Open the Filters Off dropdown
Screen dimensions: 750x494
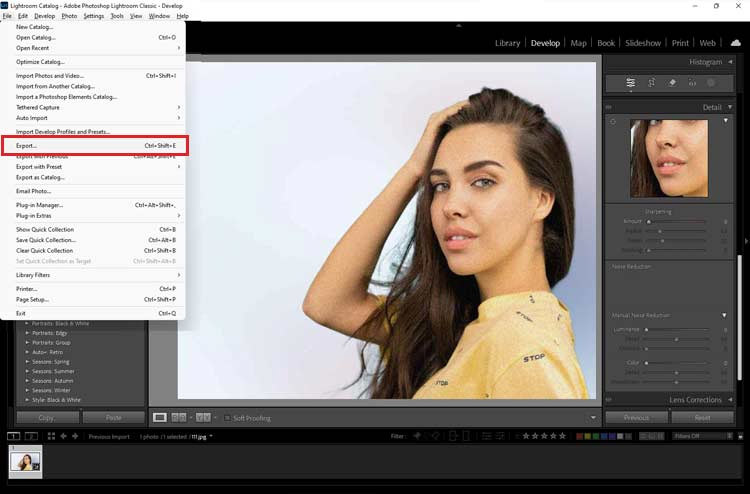coord(702,436)
